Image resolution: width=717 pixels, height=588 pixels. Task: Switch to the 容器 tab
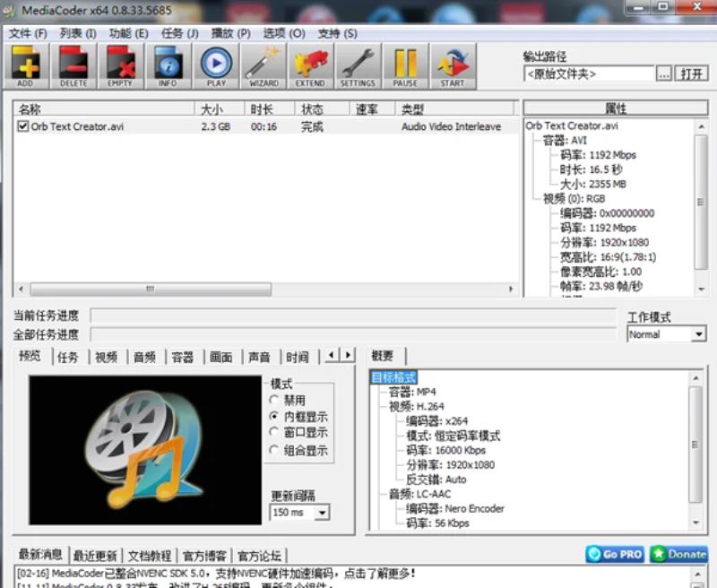tap(183, 357)
